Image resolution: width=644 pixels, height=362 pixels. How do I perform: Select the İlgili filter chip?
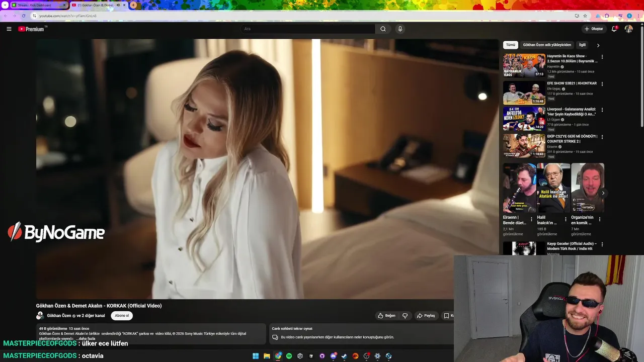pos(582,45)
